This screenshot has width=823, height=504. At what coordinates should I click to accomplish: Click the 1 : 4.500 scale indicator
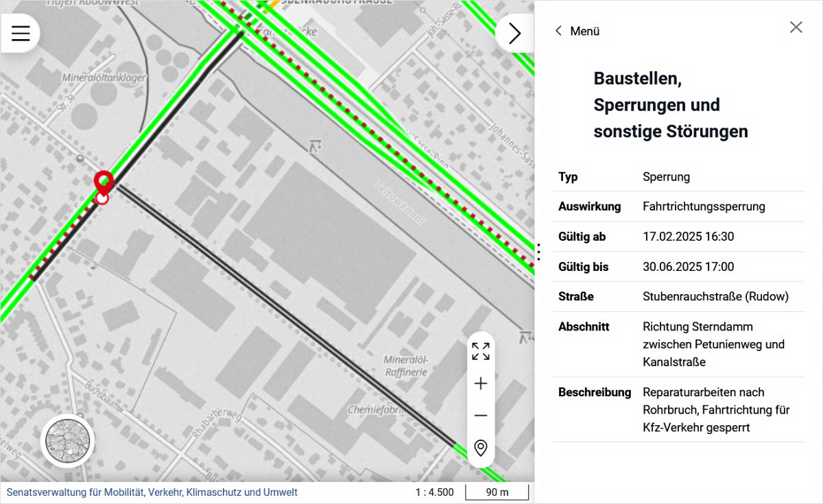(x=434, y=492)
